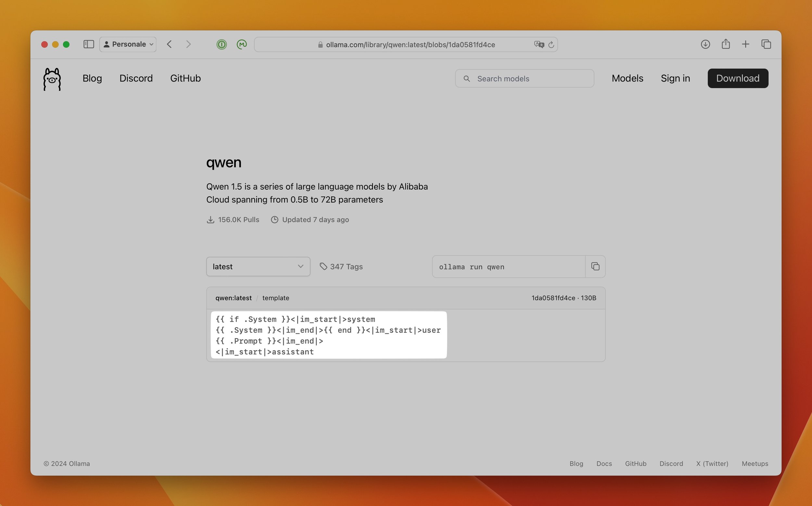Click the magnifier icon in search box
The width and height of the screenshot is (812, 506).
(x=466, y=79)
